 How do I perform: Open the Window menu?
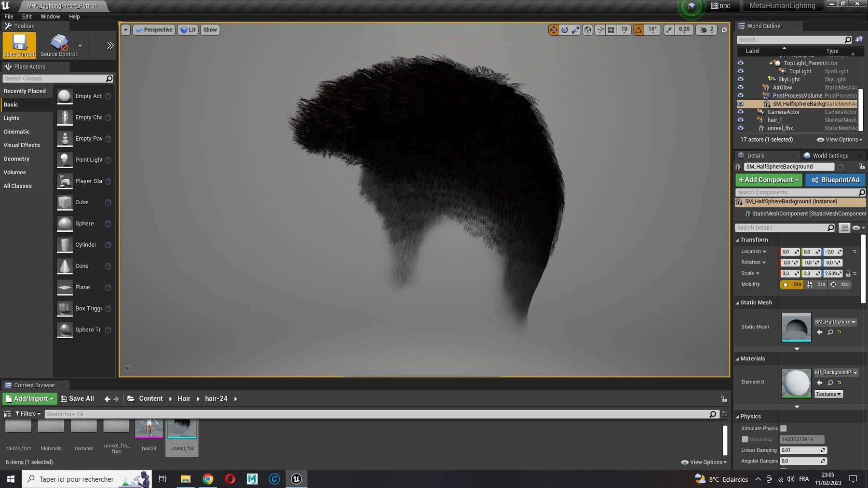pos(50,16)
